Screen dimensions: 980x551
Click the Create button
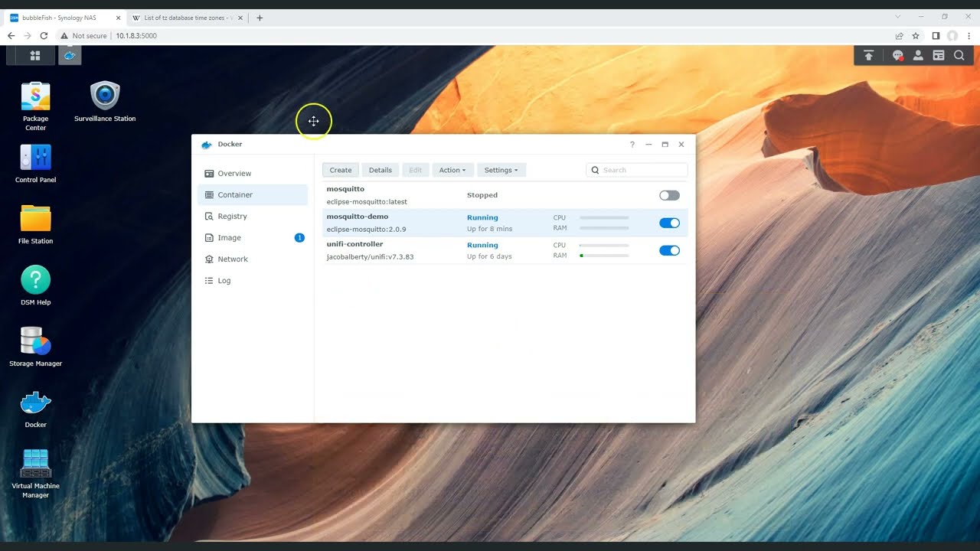click(x=341, y=170)
